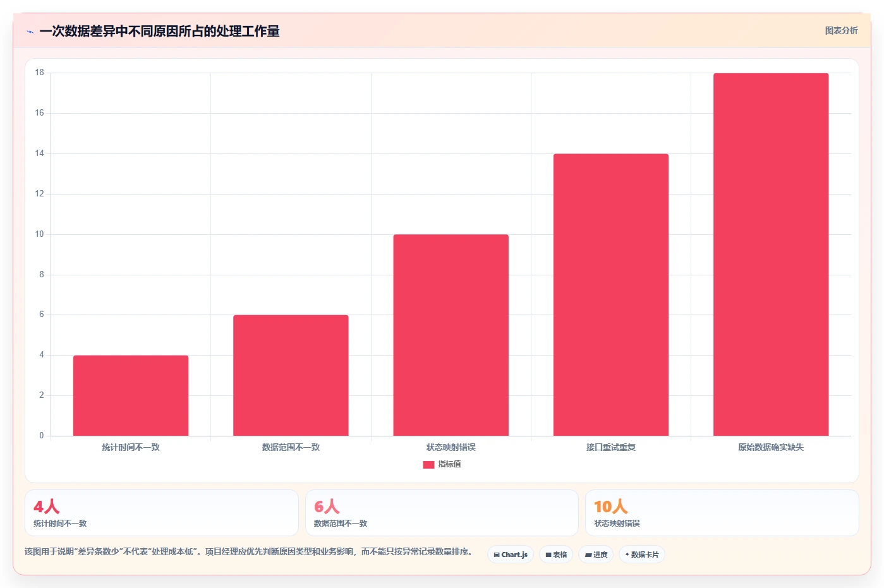Screen dimensions: 884x588
Task: Click the description text starting 该图用于说明
Action: tap(248, 551)
